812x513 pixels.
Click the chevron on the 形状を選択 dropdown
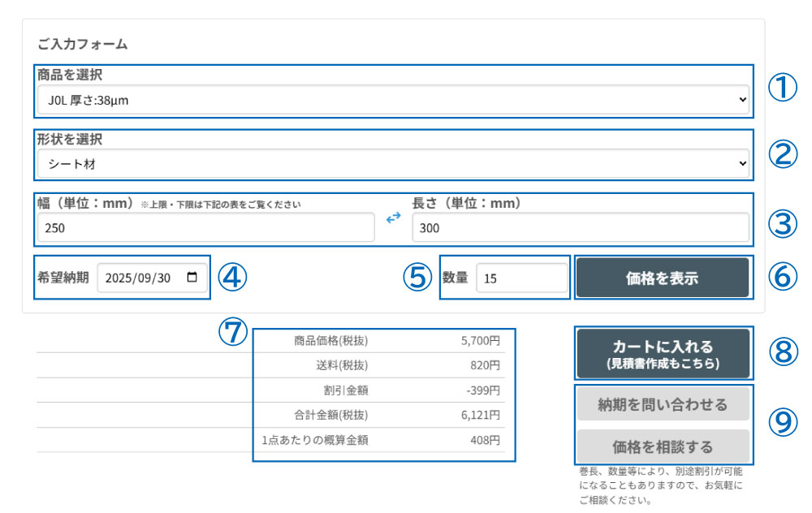[741, 162]
